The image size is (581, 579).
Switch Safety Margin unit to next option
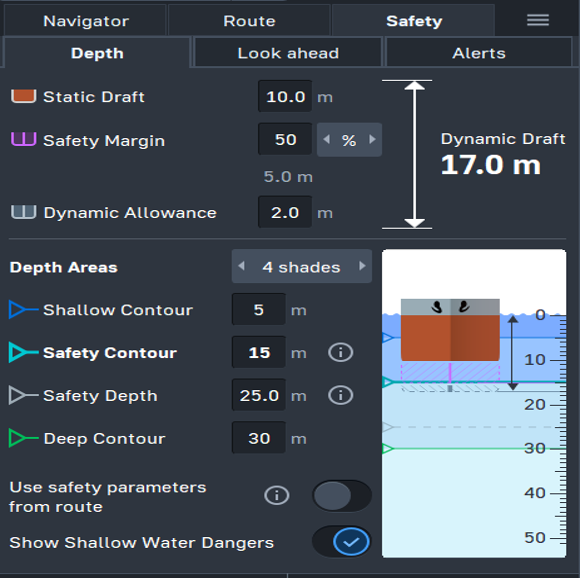(x=372, y=139)
